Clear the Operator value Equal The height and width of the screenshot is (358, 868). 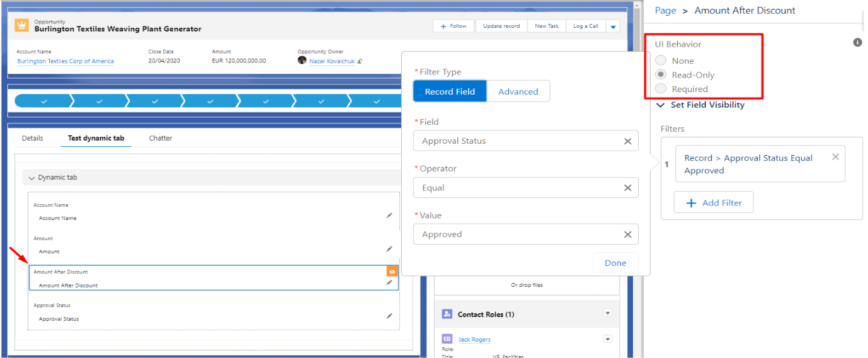click(x=627, y=188)
